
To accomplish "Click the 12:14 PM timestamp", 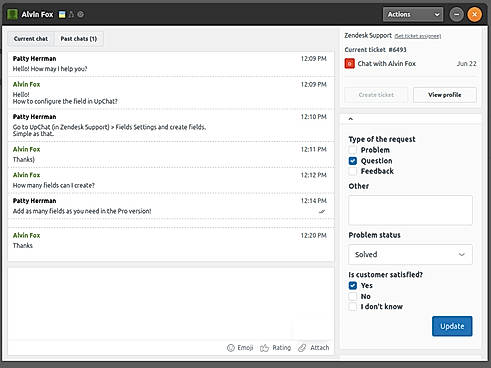I will click(x=313, y=201).
